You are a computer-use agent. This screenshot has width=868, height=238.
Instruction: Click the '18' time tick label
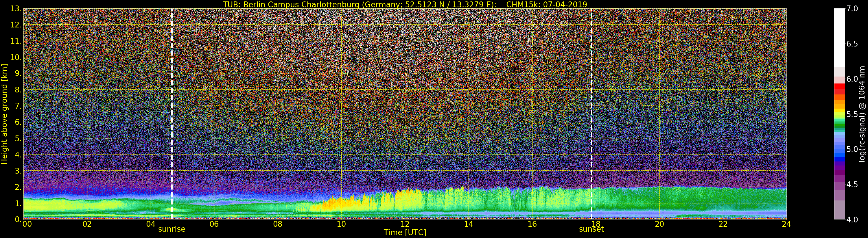tap(596, 224)
